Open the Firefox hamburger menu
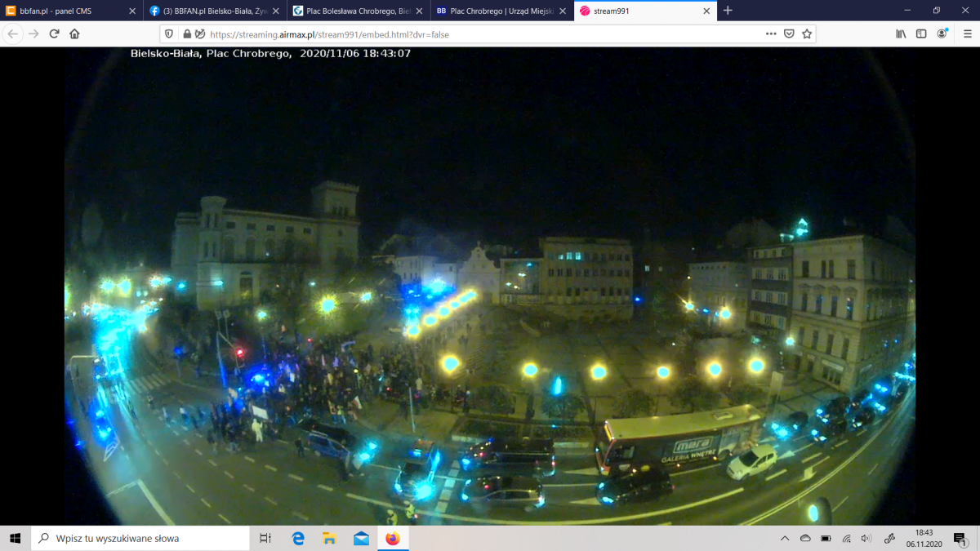 pyautogui.click(x=967, y=34)
